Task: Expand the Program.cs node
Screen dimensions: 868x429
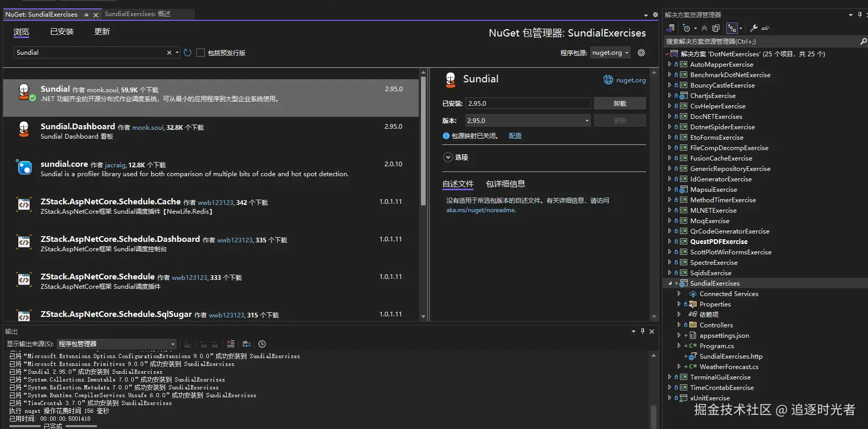Action: (x=679, y=346)
